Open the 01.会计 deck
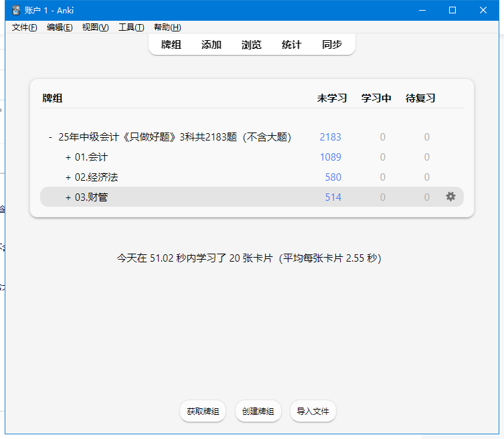Screen dimensions: 504x439 pos(91,157)
